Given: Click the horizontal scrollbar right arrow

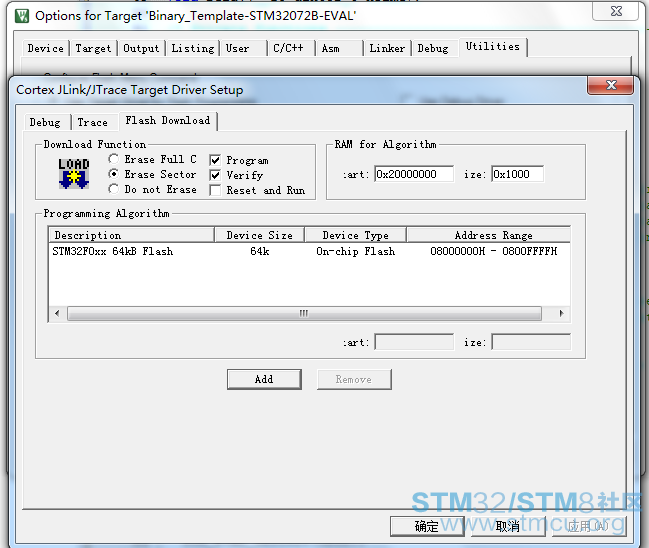Looking at the screenshot, I should 561,313.
